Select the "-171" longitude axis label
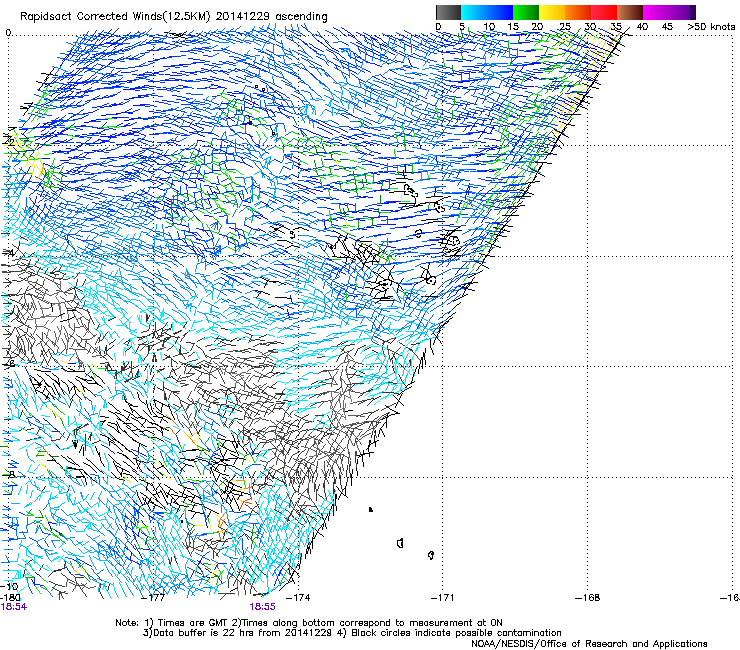 [x=442, y=598]
